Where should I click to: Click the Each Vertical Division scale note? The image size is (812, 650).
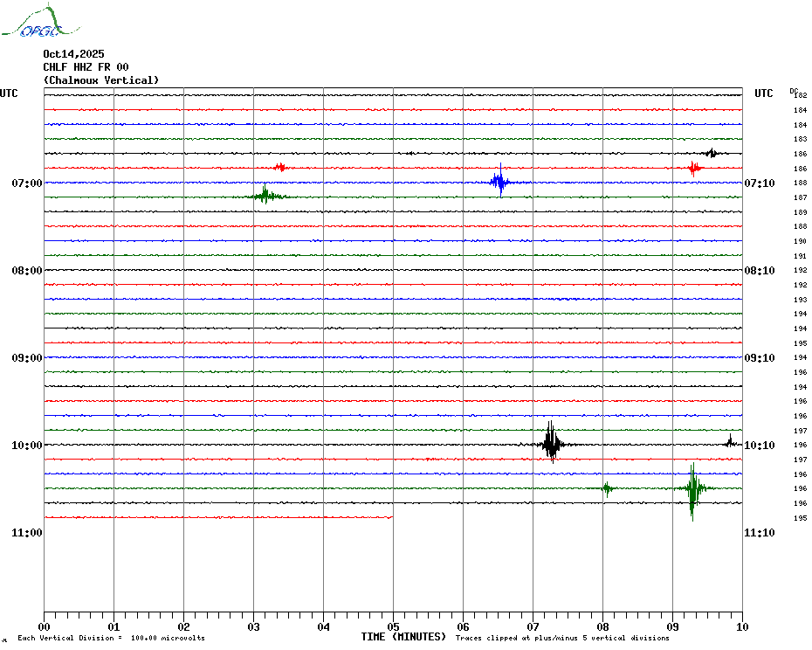[111, 638]
